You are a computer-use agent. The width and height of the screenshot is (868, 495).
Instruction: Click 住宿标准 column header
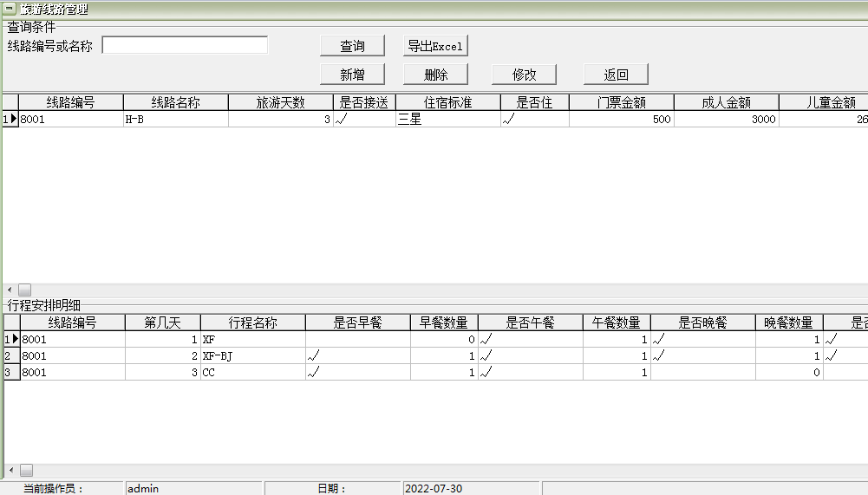pos(447,102)
